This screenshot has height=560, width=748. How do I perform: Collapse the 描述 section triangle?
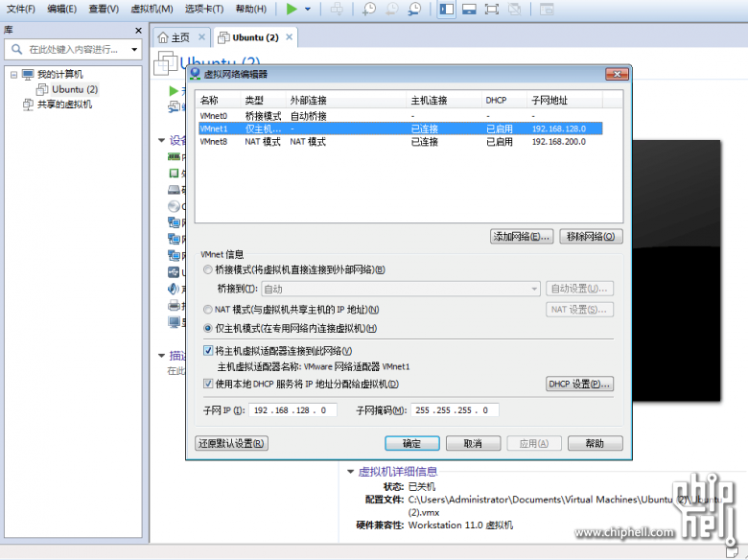coord(162,356)
